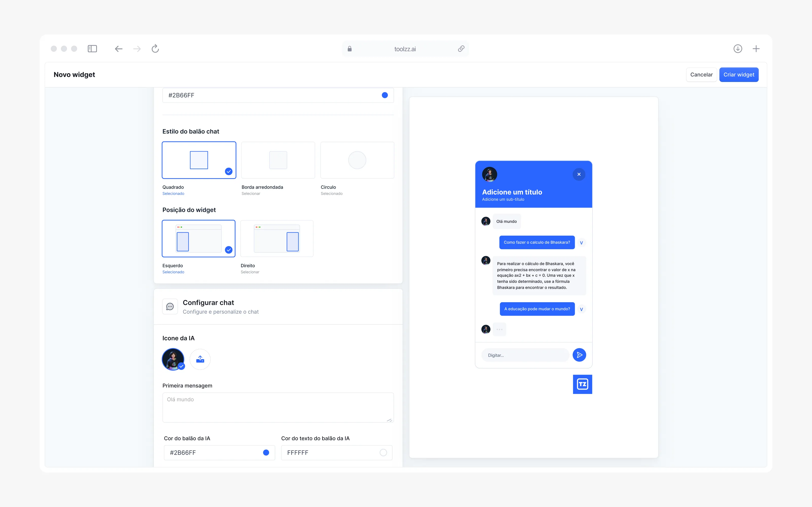Reload the page in browser toolbar
The image size is (812, 507).
pos(155,49)
